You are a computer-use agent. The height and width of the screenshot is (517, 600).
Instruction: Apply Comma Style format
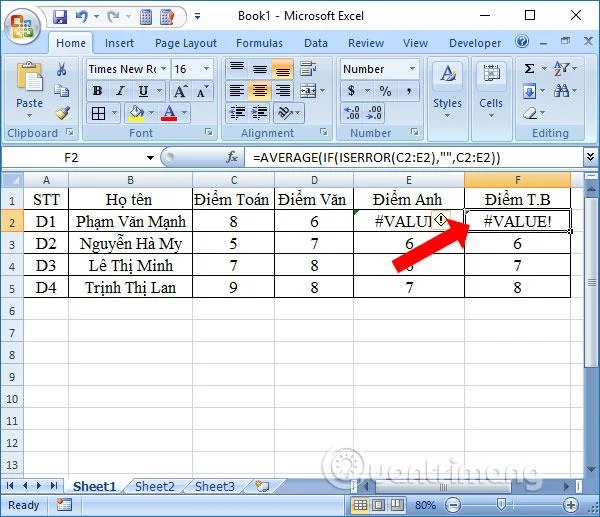[x=409, y=91]
